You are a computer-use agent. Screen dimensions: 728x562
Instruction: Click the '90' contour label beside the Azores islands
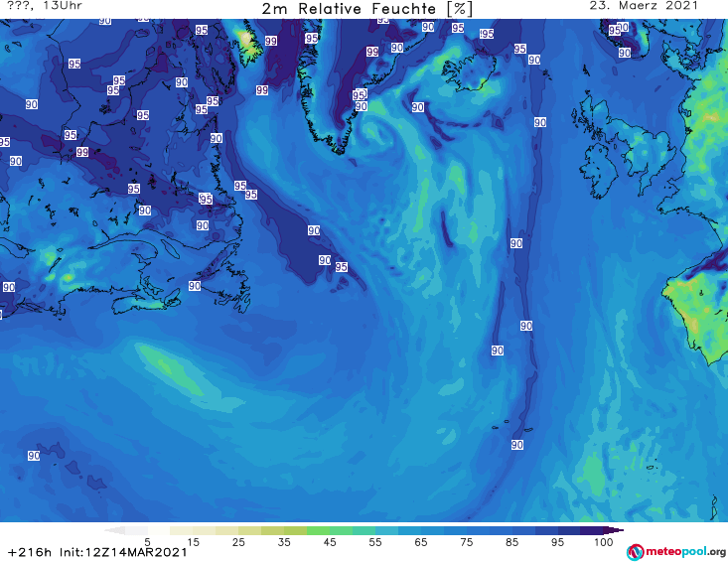tap(517, 445)
